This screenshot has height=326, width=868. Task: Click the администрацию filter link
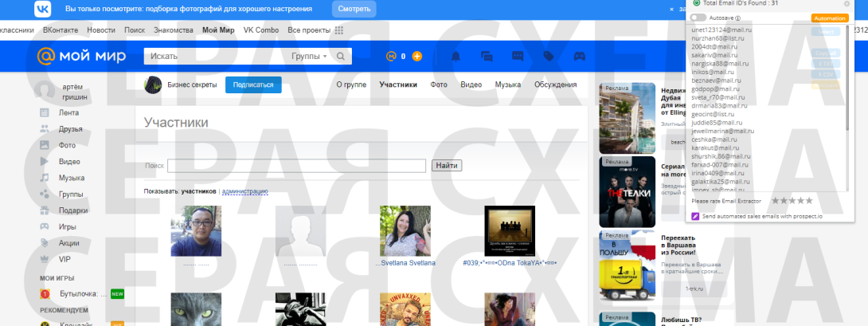point(245,191)
